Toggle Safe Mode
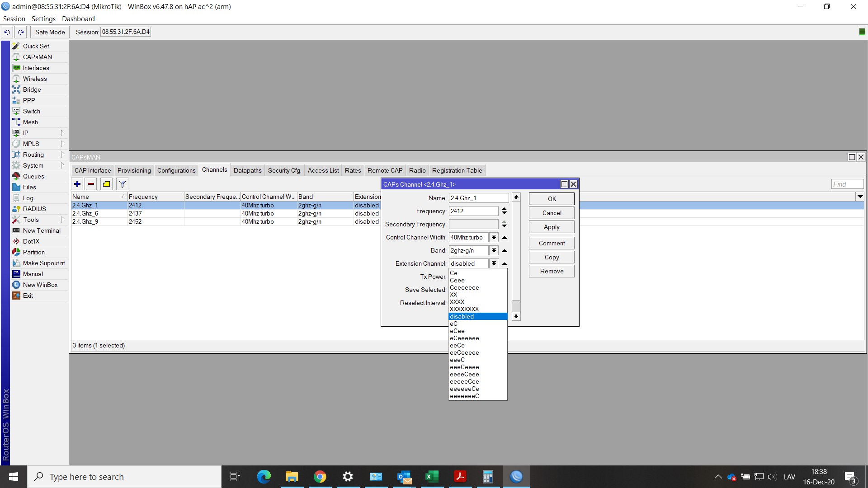 [x=50, y=32]
